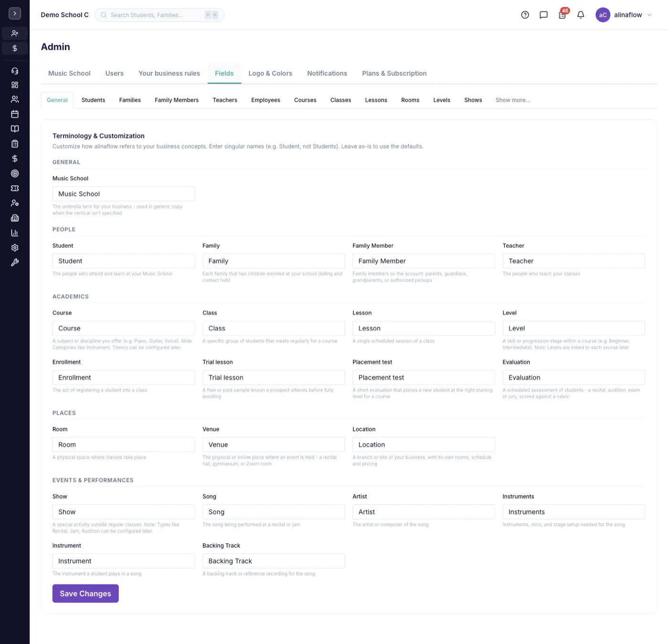Screen dimensions: 668x644
Task: Open the Users admin tab
Action: pos(115,73)
